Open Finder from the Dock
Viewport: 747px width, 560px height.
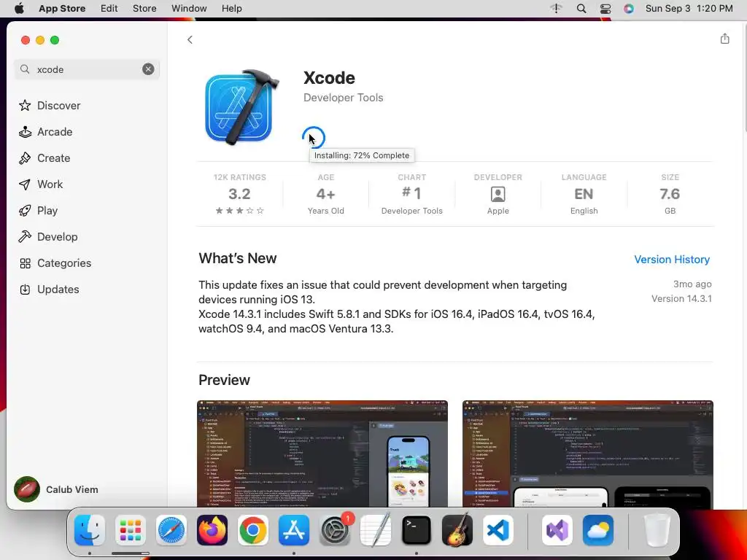click(90, 530)
